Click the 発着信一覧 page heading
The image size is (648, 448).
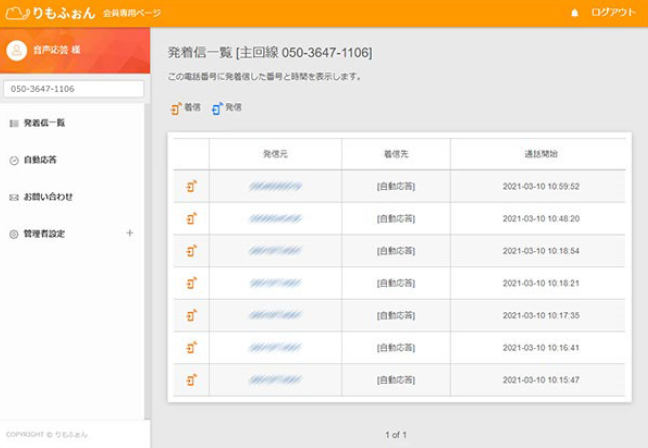coord(270,53)
